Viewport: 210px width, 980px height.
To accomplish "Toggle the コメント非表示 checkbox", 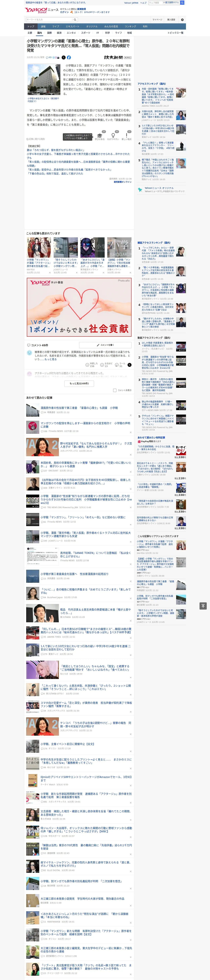I will (115, 390).
